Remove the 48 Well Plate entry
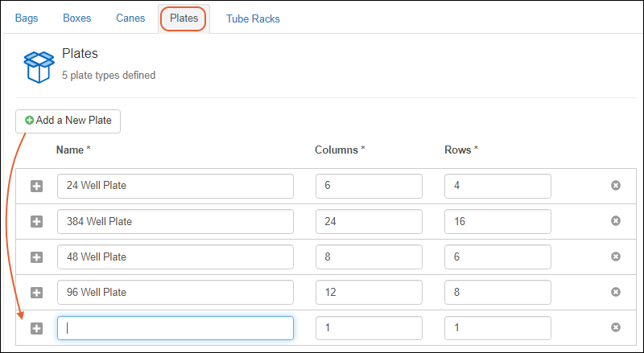This screenshot has height=353, width=644. [x=616, y=257]
